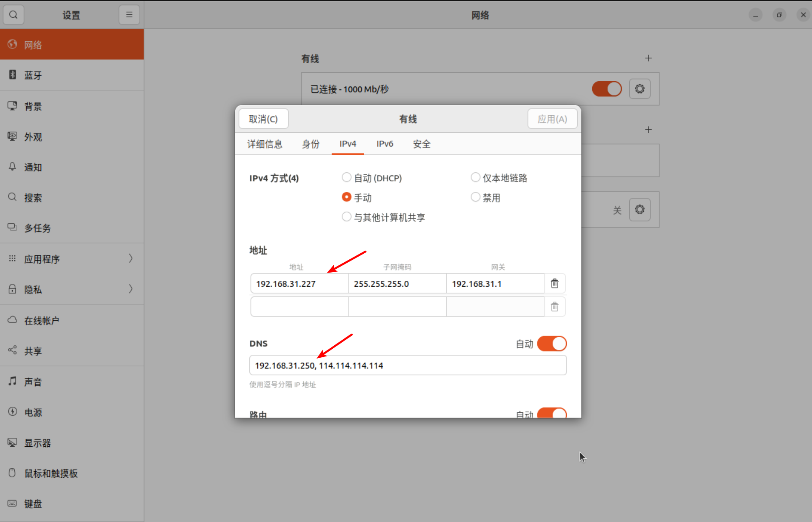Click the Bluetooth icon in sidebar

[12, 75]
